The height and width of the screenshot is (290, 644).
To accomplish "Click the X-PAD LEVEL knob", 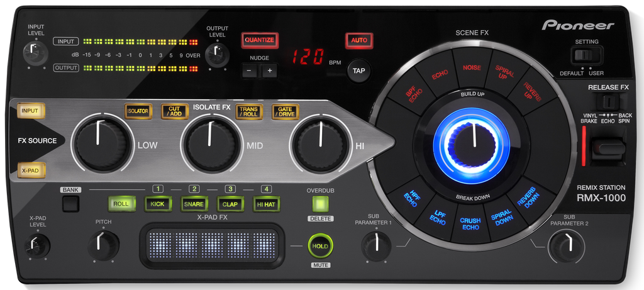I will [37, 245].
